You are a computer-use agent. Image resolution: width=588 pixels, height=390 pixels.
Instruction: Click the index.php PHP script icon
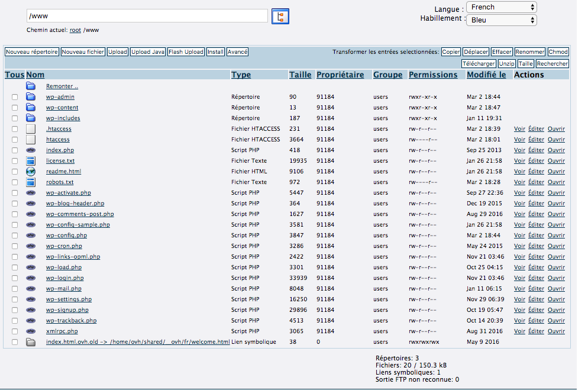[x=31, y=150]
